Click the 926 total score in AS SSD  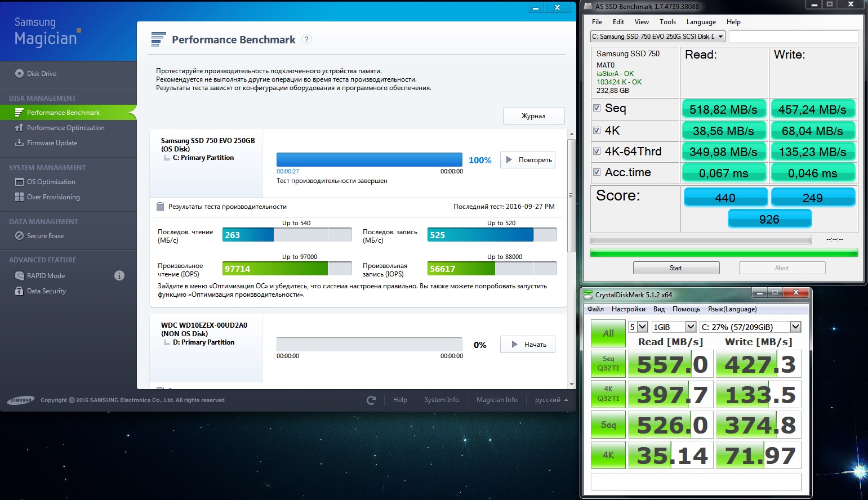(769, 219)
